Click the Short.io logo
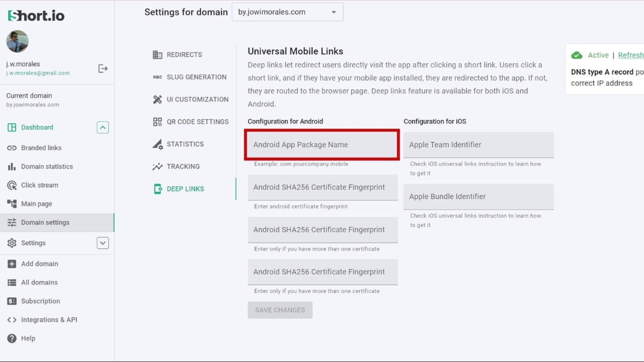This screenshot has width=644, height=362. point(36,16)
